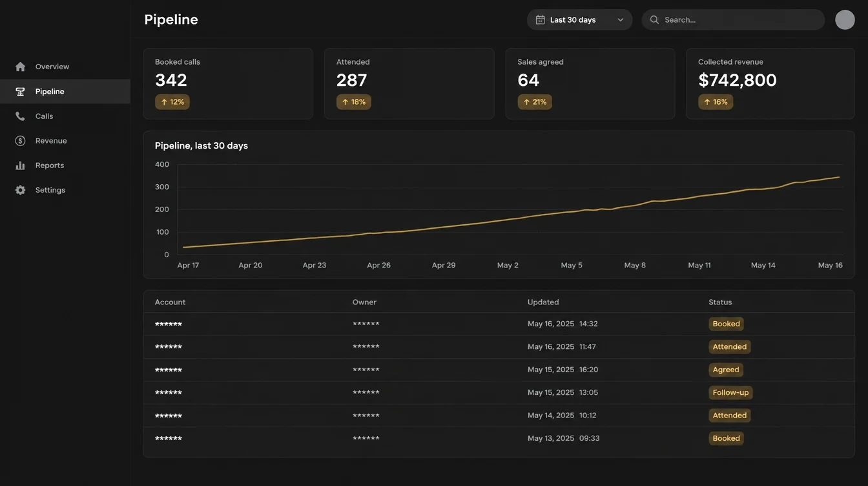Click the Status column header
The width and height of the screenshot is (868, 486).
pos(720,302)
